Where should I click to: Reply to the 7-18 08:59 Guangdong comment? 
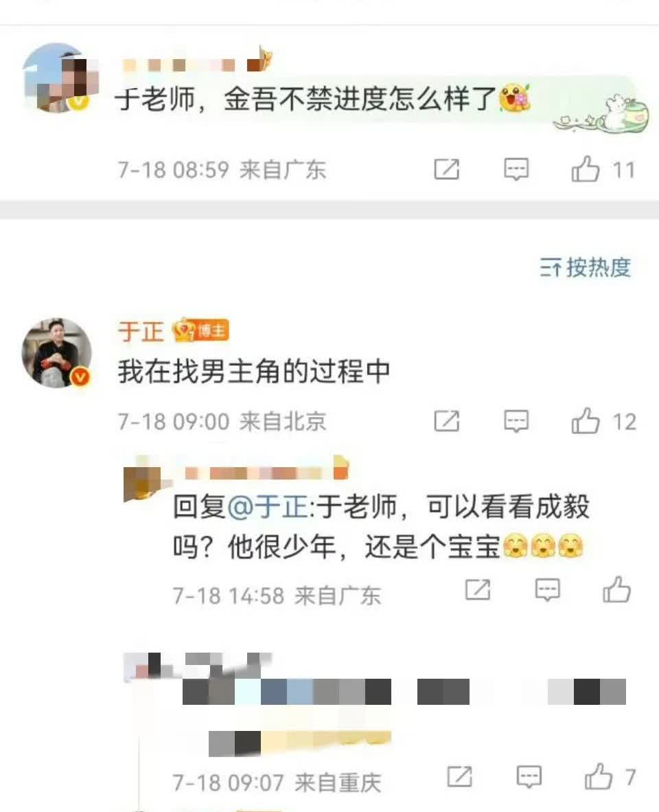coord(516,170)
